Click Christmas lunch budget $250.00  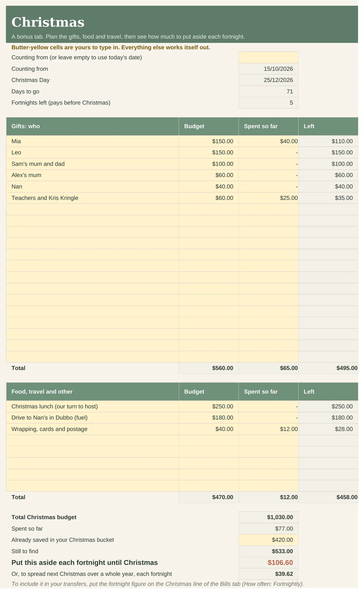pyautogui.click(x=209, y=406)
